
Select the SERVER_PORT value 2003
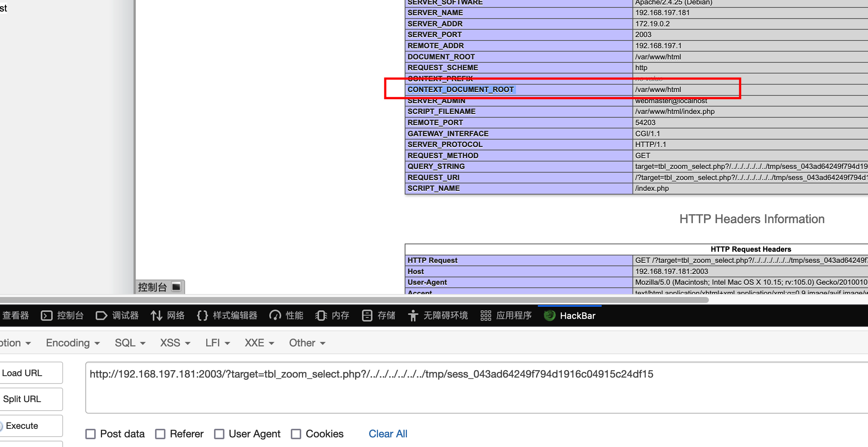[643, 35]
